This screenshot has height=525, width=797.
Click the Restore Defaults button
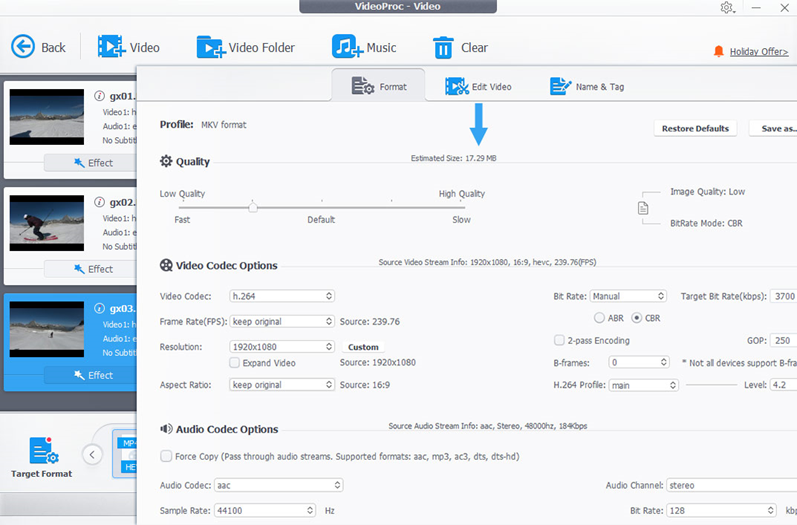695,129
